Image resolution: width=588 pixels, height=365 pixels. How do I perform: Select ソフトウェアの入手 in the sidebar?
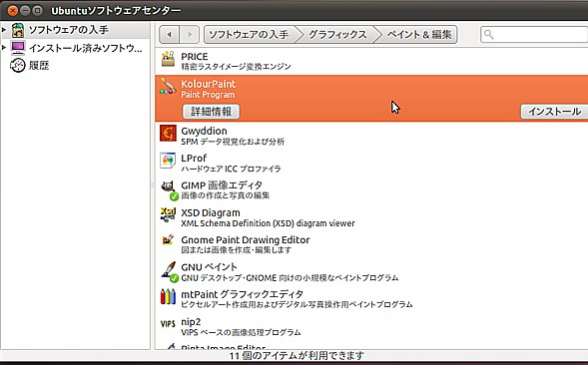coord(69,30)
